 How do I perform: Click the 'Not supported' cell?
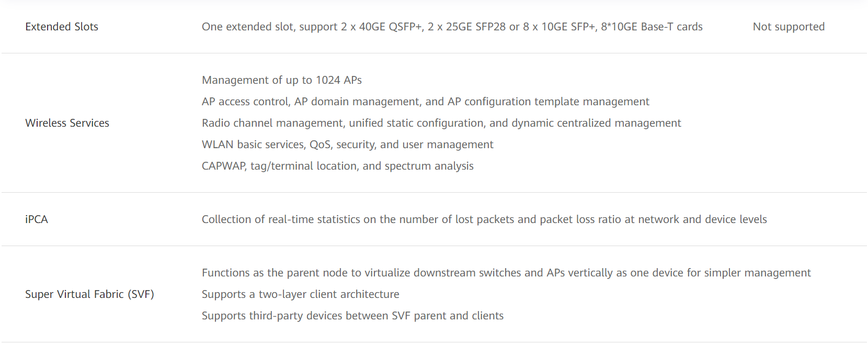[x=789, y=27]
